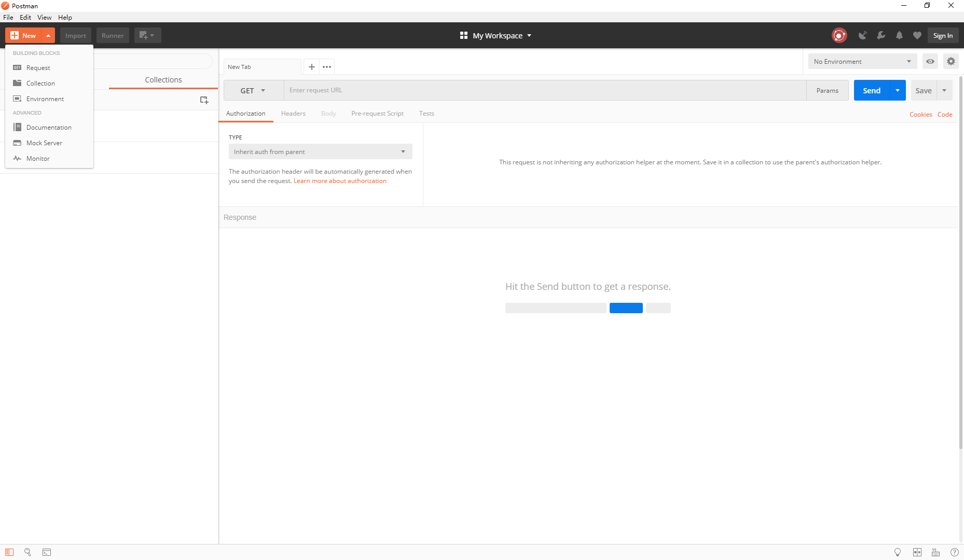The height and width of the screenshot is (560, 964).
Task: Open the Help menu
Action: pyautogui.click(x=65, y=17)
